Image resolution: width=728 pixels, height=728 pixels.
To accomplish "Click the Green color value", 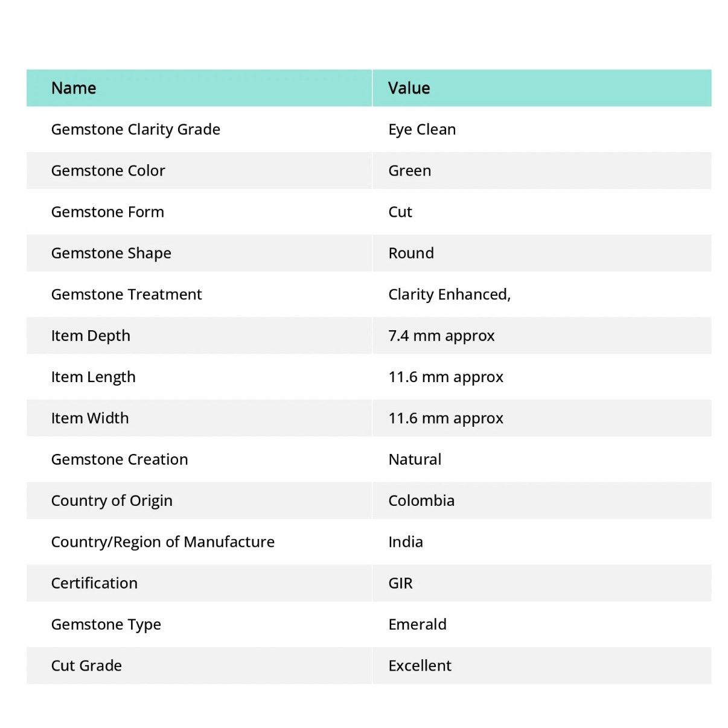I will [409, 171].
